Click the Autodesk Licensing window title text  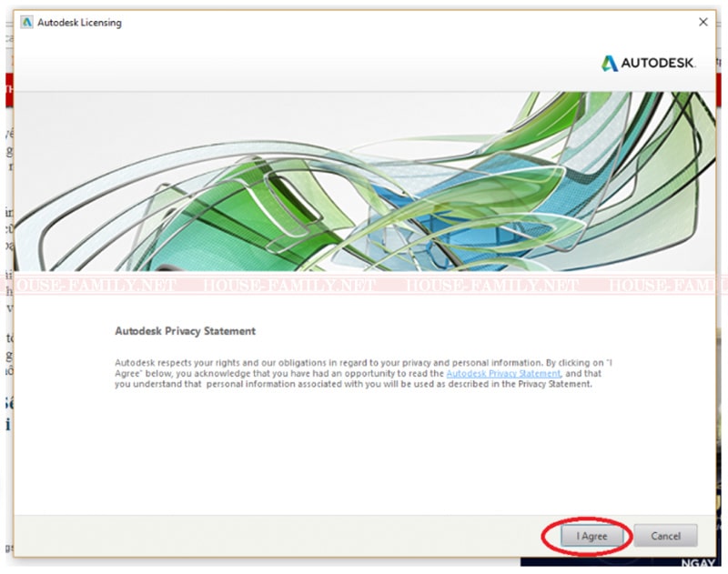[x=79, y=23]
